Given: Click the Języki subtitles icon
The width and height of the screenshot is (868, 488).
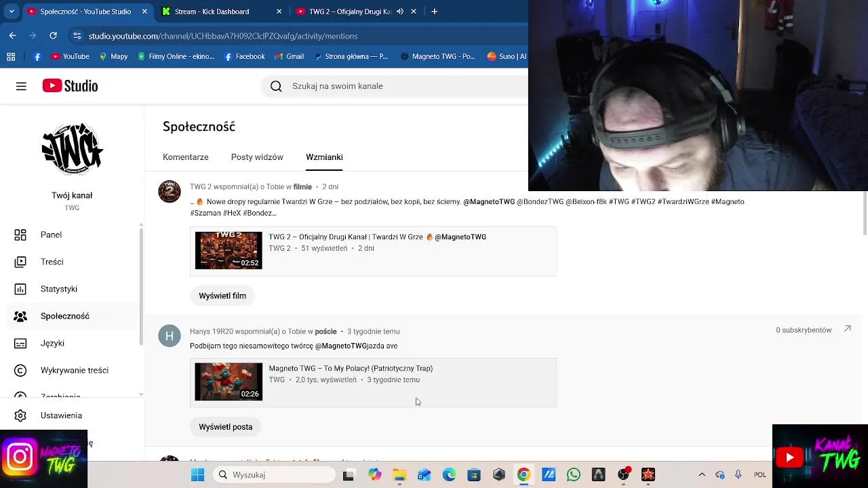Looking at the screenshot, I should tap(20, 343).
